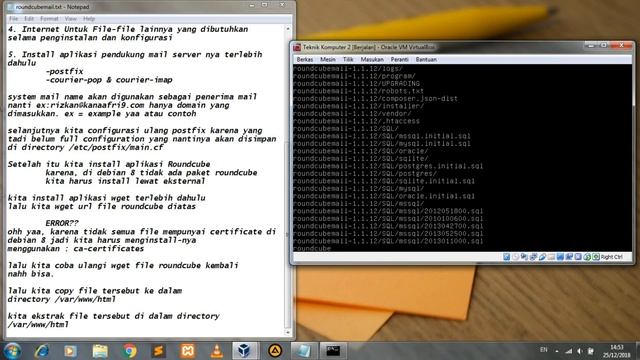The image size is (640, 360).
Task: Click terminal line ending "mysql.initial.sql"
Action: click(x=382, y=144)
